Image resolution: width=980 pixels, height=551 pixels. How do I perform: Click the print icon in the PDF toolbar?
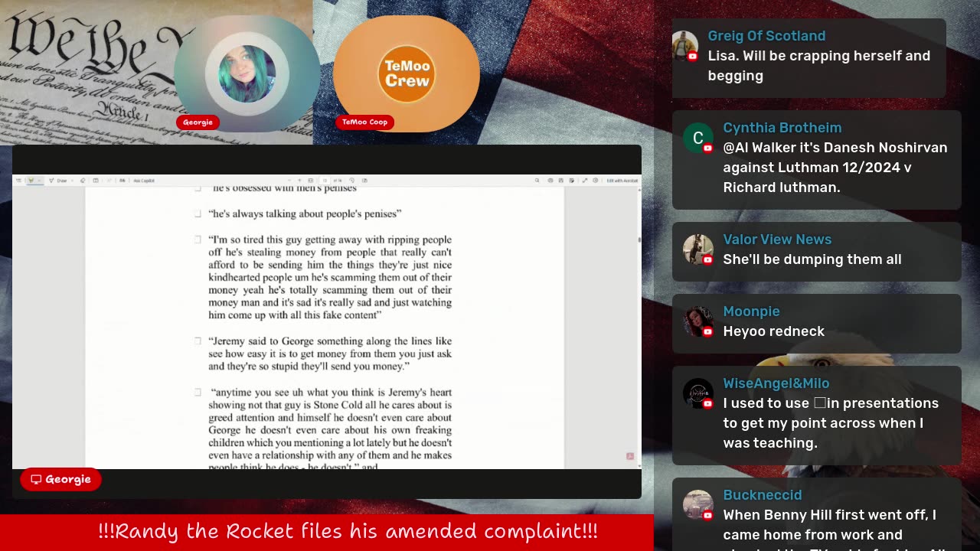coord(550,181)
